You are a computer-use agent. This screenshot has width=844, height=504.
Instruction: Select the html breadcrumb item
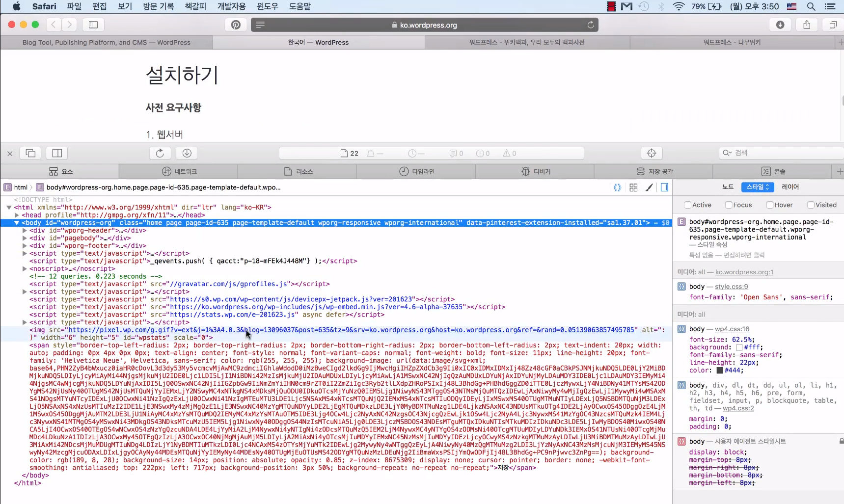[x=16, y=187]
